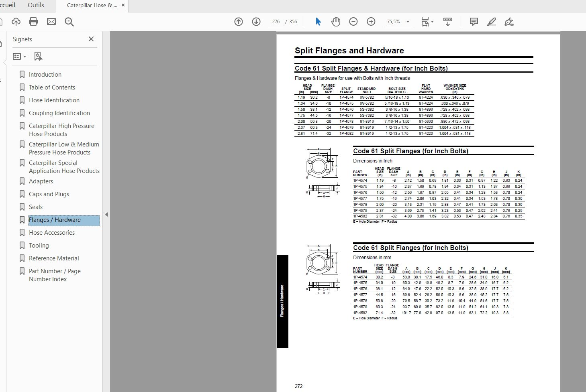Add a comment note icon
The image size is (586, 392).
[x=474, y=22]
